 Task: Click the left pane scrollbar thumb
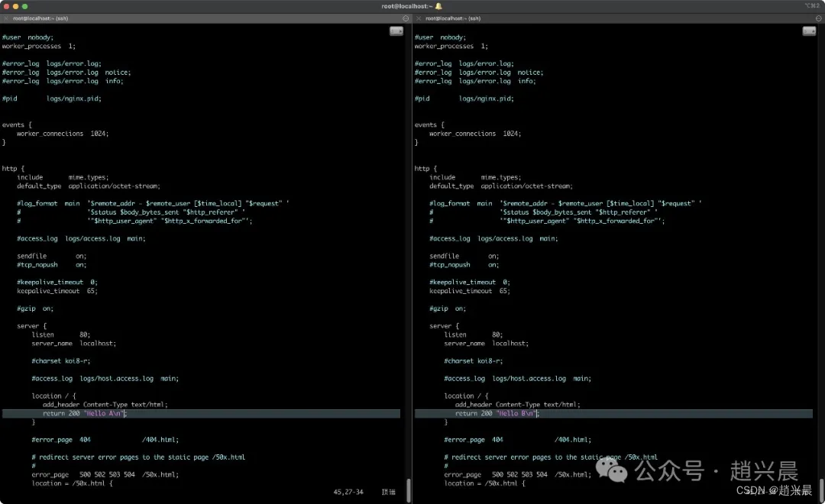(408, 490)
